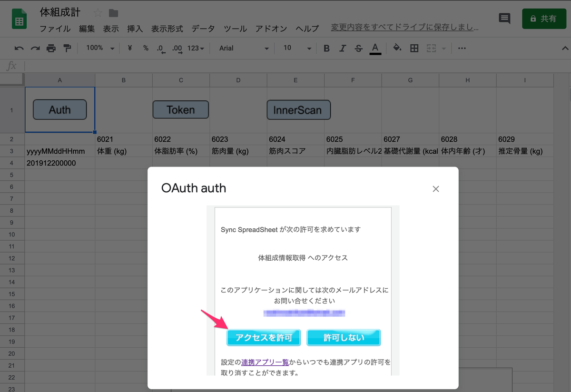Click the Auth button in the sheet

(59, 109)
